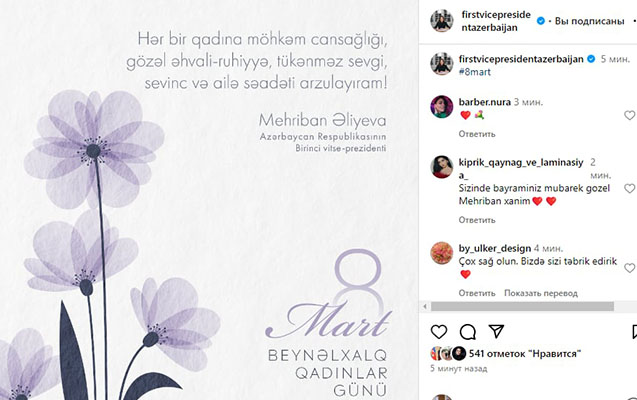Like by_ulker_design's comment

(629, 268)
